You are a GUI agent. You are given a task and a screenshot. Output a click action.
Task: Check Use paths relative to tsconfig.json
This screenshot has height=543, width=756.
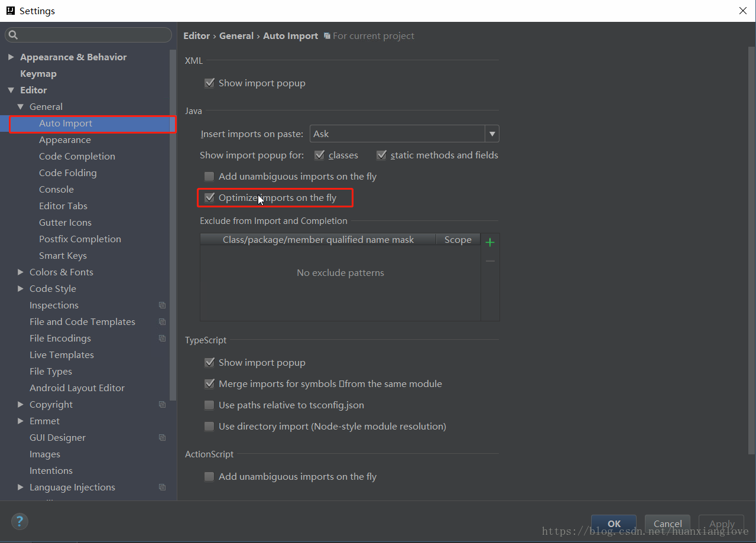coord(209,405)
